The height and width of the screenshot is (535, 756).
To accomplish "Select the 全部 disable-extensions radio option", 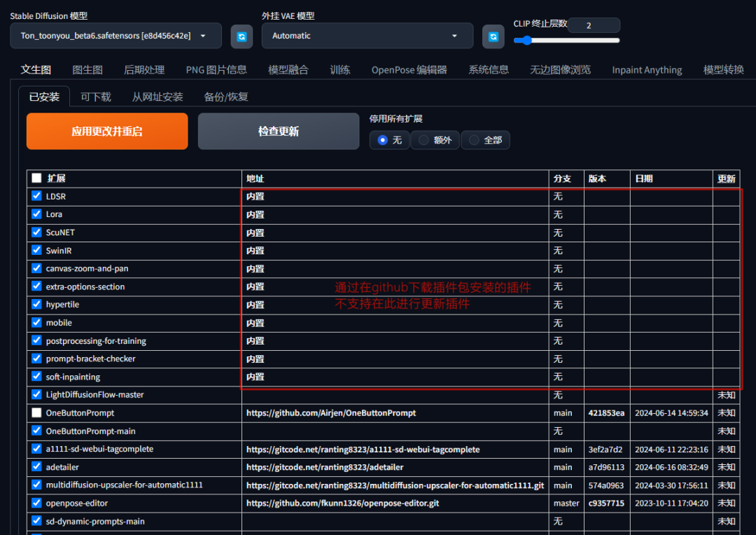I will coord(486,140).
